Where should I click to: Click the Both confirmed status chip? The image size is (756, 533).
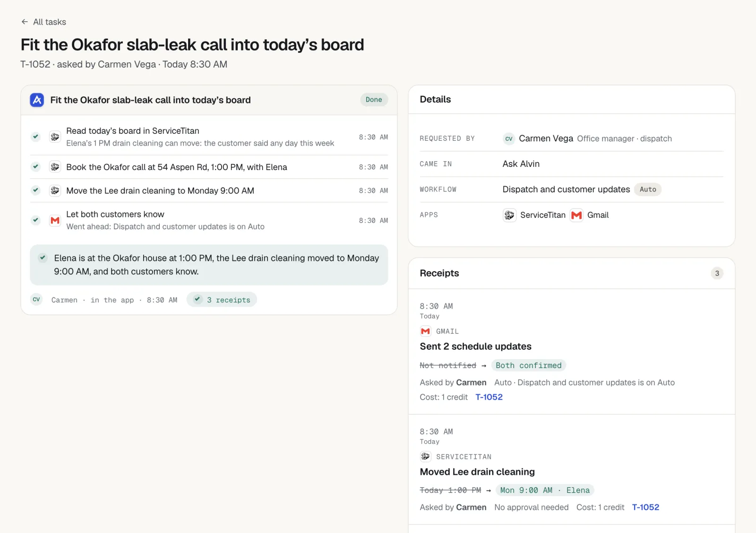[x=529, y=365]
